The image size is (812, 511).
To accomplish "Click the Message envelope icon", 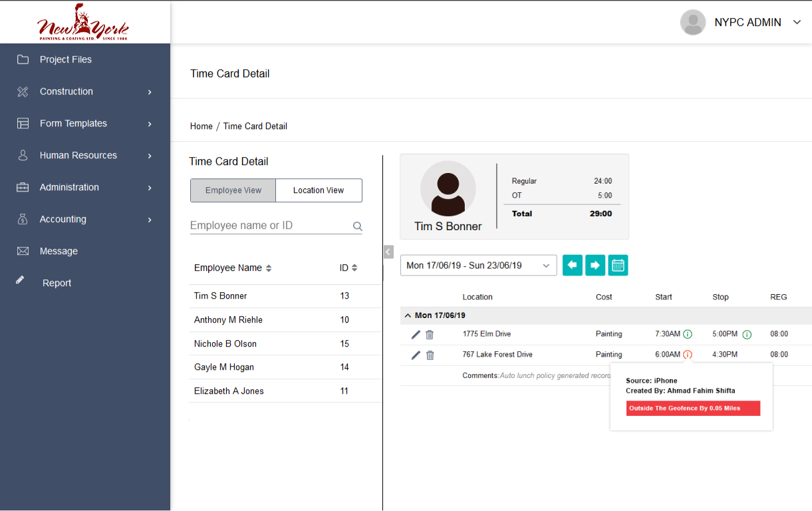I will coord(23,251).
